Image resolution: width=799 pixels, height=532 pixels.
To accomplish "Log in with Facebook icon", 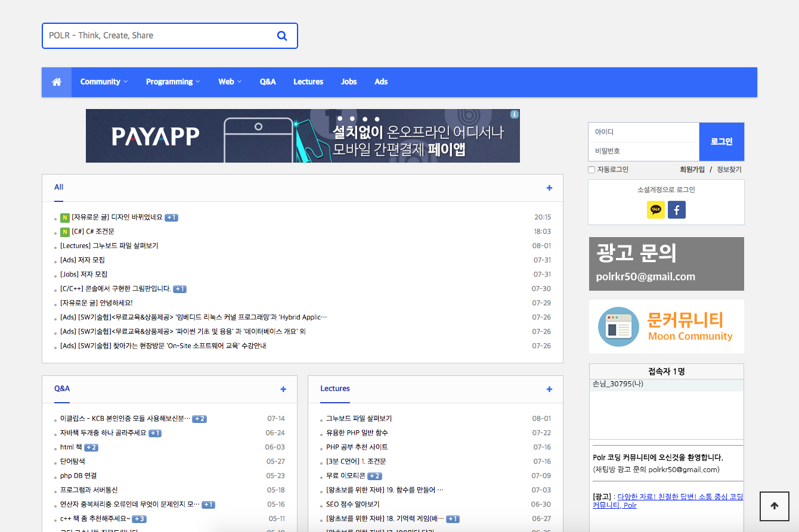I will click(677, 210).
